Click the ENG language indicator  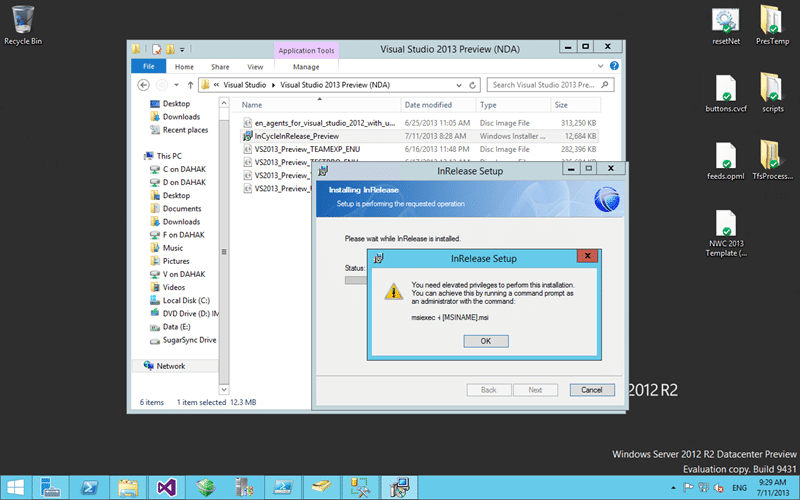(739, 488)
